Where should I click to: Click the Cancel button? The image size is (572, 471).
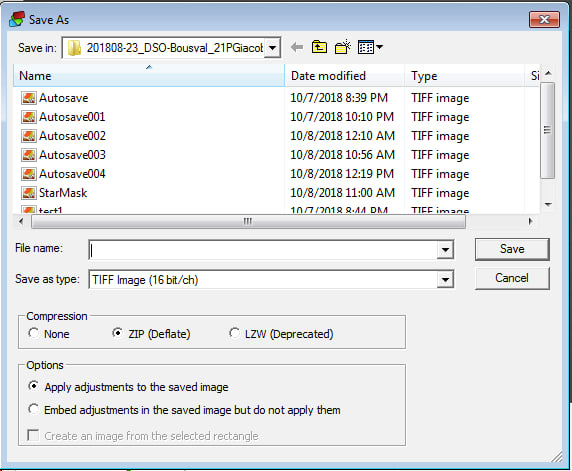point(512,278)
